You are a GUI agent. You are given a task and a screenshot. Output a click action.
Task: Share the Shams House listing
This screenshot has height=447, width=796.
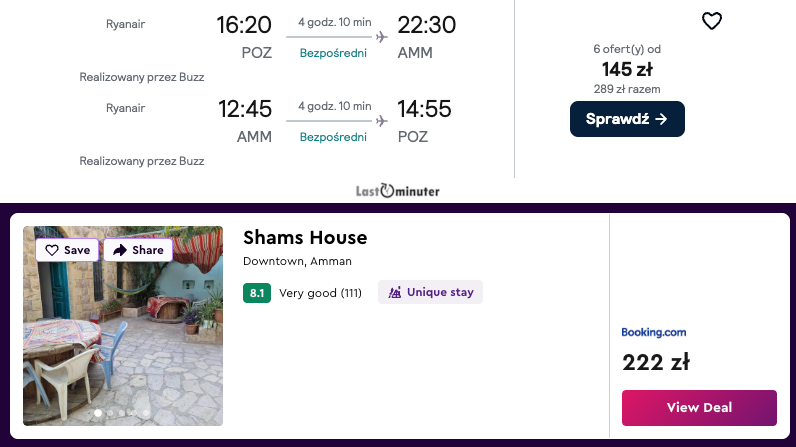(x=138, y=250)
